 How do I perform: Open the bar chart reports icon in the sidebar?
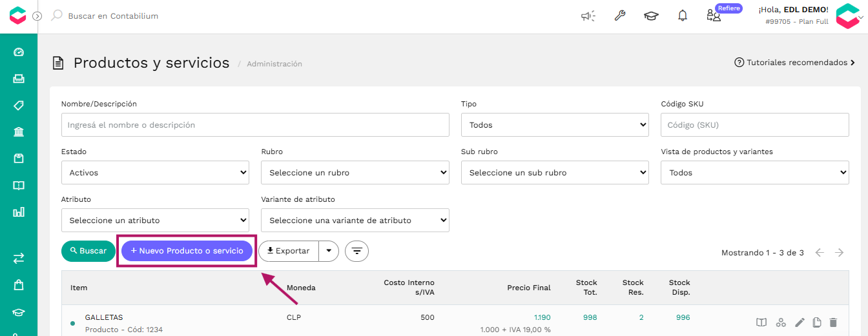point(19,212)
